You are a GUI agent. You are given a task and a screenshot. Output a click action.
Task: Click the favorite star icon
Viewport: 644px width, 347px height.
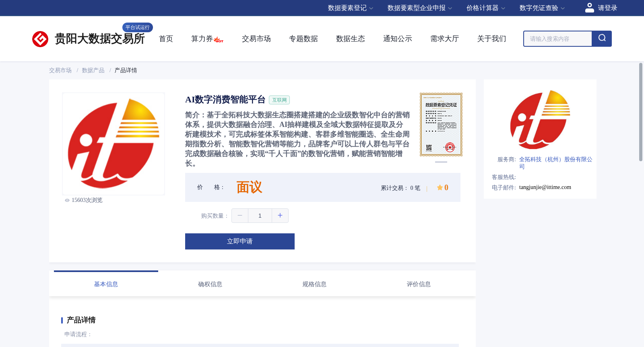click(x=440, y=187)
